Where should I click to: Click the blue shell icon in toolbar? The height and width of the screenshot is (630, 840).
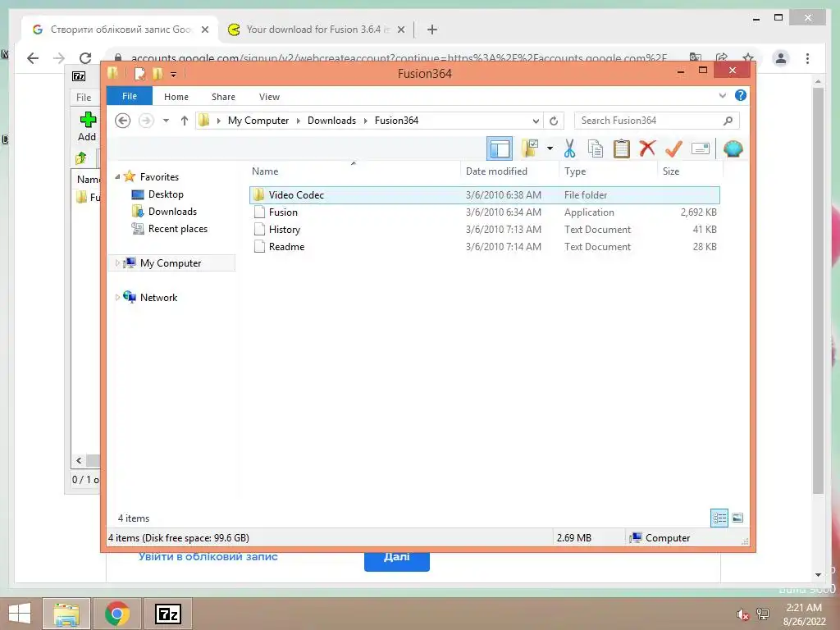(x=733, y=148)
